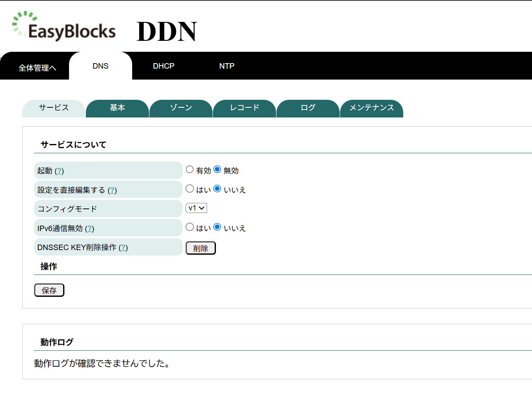Enable the 有効 option for 起動
This screenshot has width=532, height=397.
tap(189, 169)
